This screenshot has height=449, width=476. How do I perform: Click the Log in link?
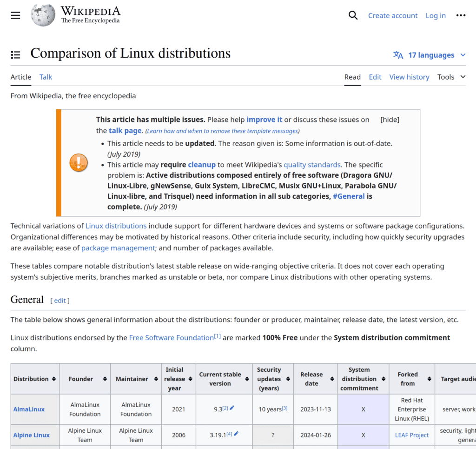(x=436, y=15)
